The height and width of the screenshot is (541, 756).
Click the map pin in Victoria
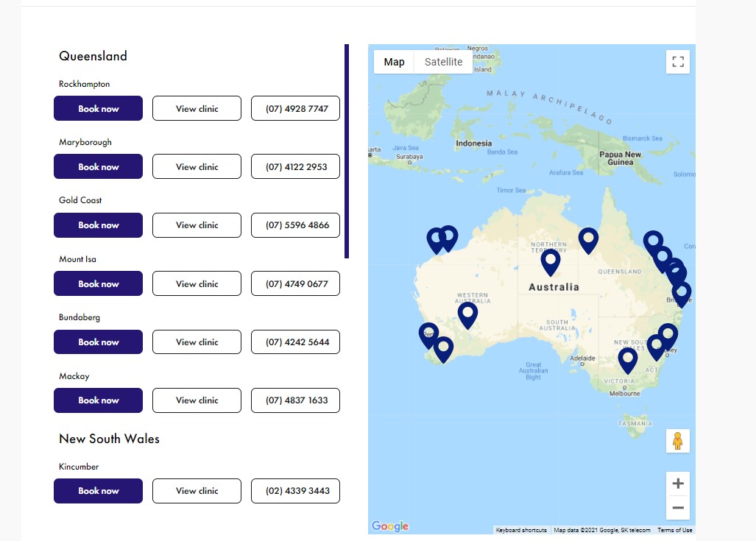[x=628, y=360]
